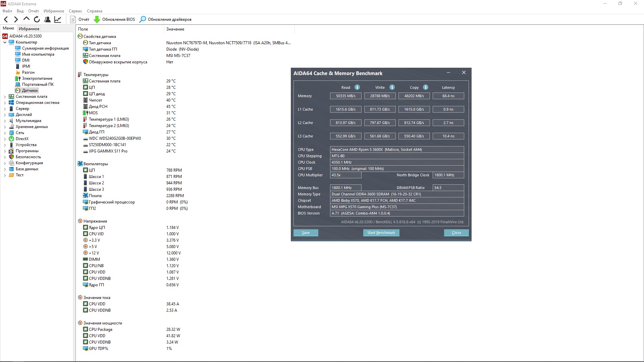Open the graph chart toolbar icon
644x362 pixels.
(x=58, y=19)
